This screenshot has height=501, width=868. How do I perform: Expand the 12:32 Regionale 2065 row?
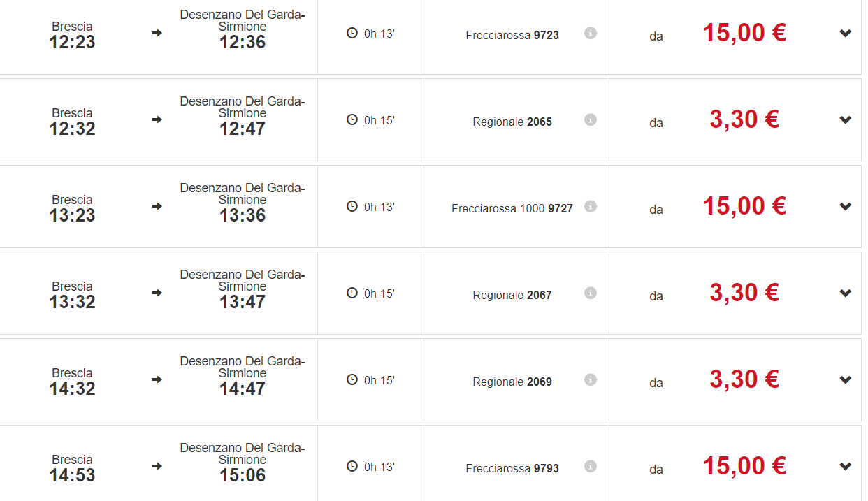(846, 120)
